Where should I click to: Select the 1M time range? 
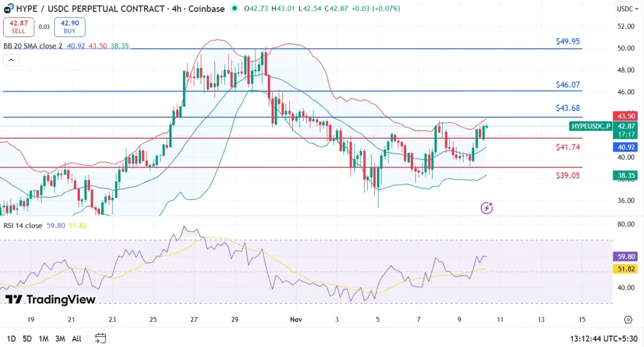(43, 338)
